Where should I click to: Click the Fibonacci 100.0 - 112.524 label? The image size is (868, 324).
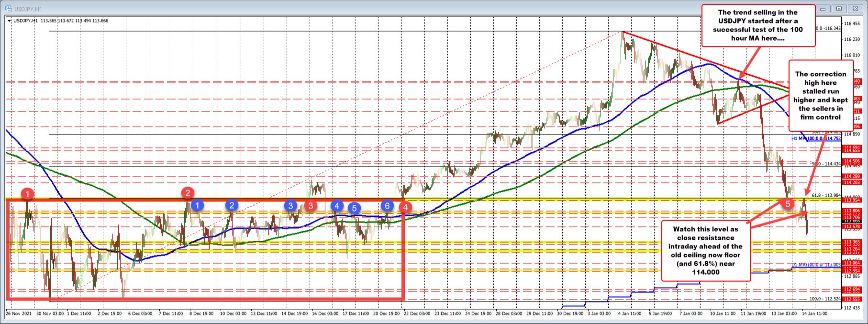(825, 299)
